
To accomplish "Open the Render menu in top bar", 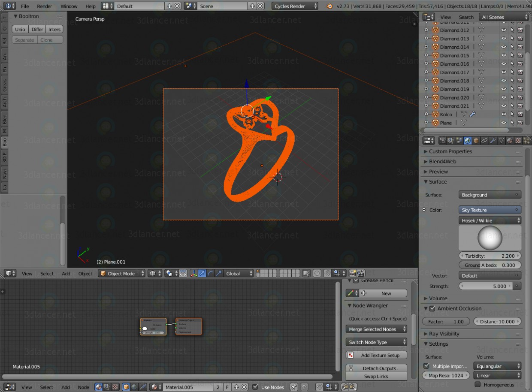I will (44, 6).
